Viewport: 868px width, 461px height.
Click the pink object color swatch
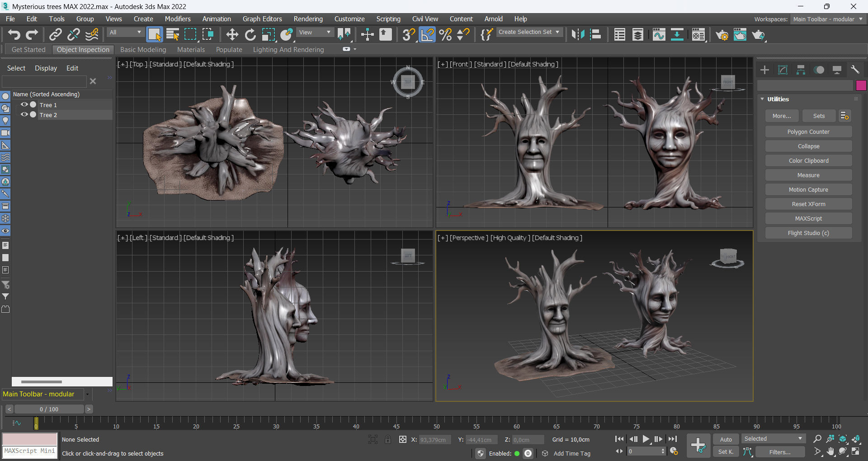[x=861, y=85]
